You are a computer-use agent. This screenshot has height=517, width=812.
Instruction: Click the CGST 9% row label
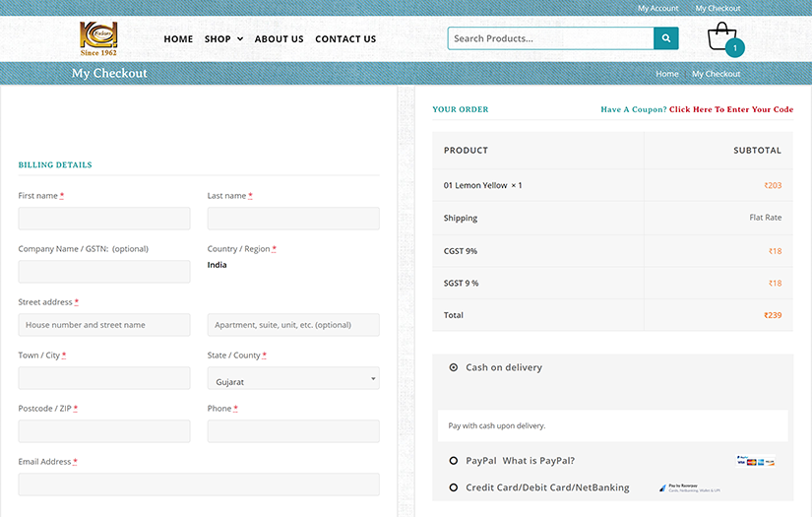coord(461,251)
